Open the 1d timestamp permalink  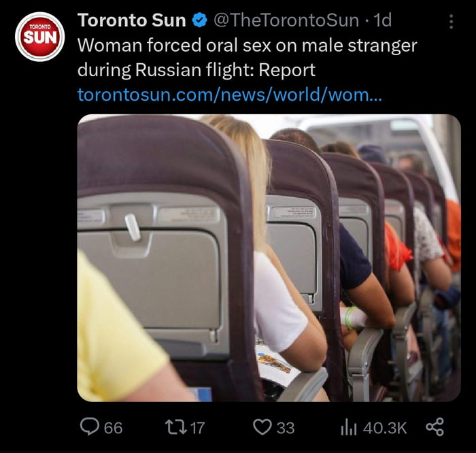[382, 20]
